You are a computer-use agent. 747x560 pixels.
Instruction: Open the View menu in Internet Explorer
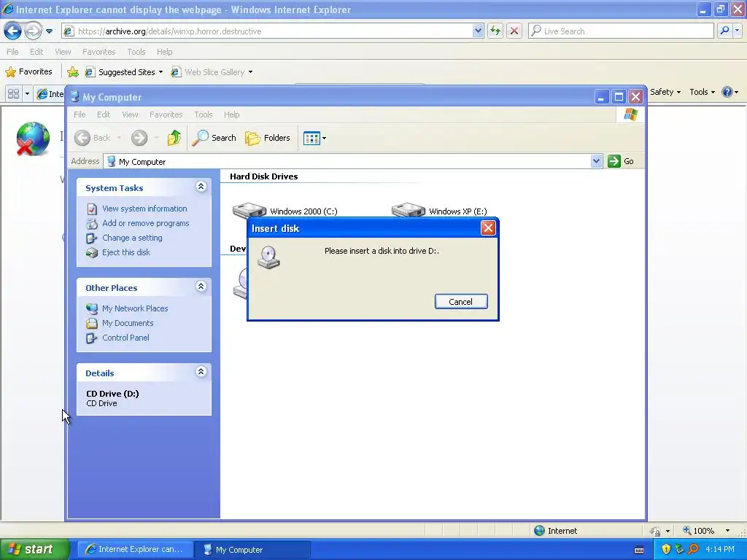(63, 52)
